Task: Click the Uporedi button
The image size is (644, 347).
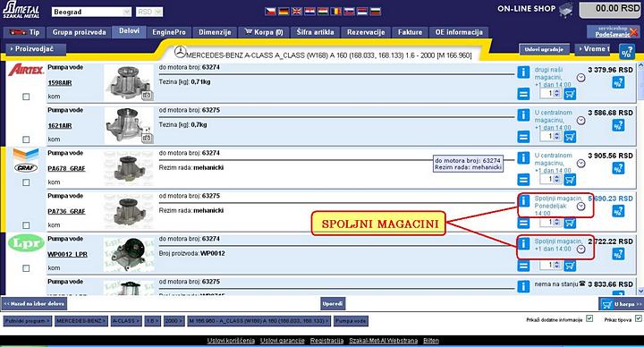Action: click(x=333, y=304)
